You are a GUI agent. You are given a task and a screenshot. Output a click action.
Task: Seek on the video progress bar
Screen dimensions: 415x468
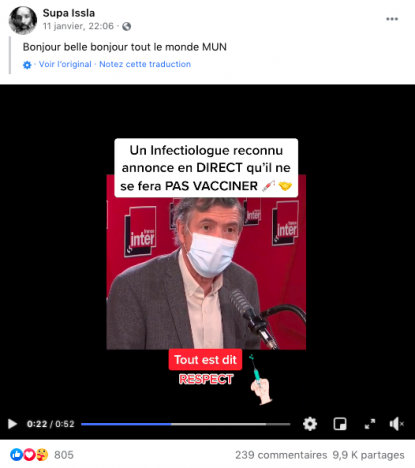coord(185,424)
